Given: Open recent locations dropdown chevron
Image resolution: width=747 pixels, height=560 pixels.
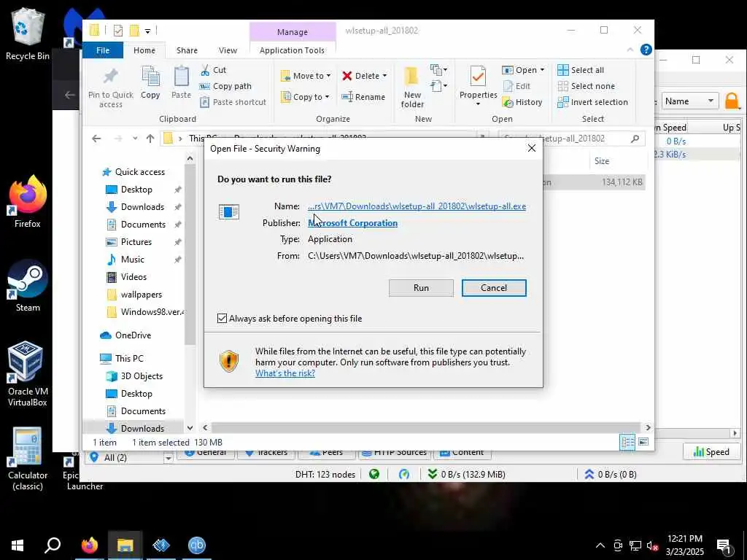Looking at the screenshot, I should click(135, 139).
